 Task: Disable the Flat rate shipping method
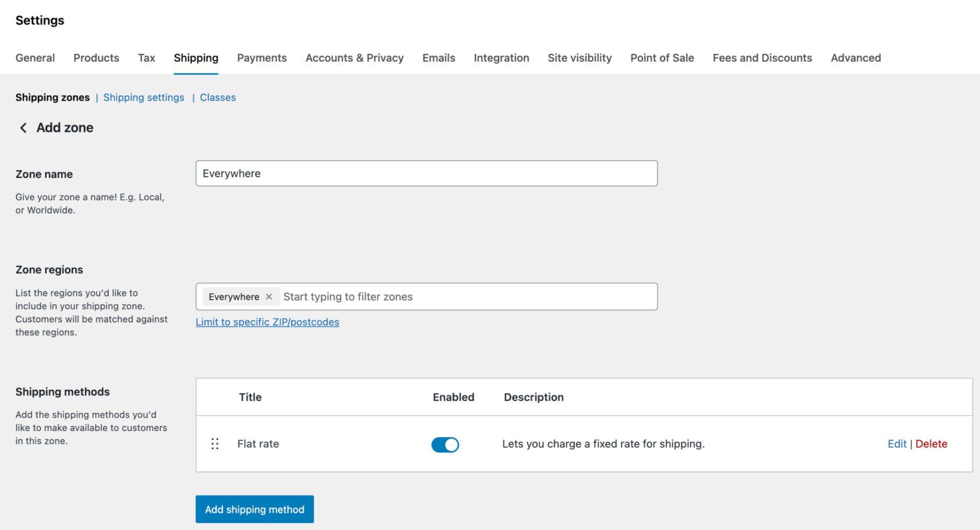point(445,444)
